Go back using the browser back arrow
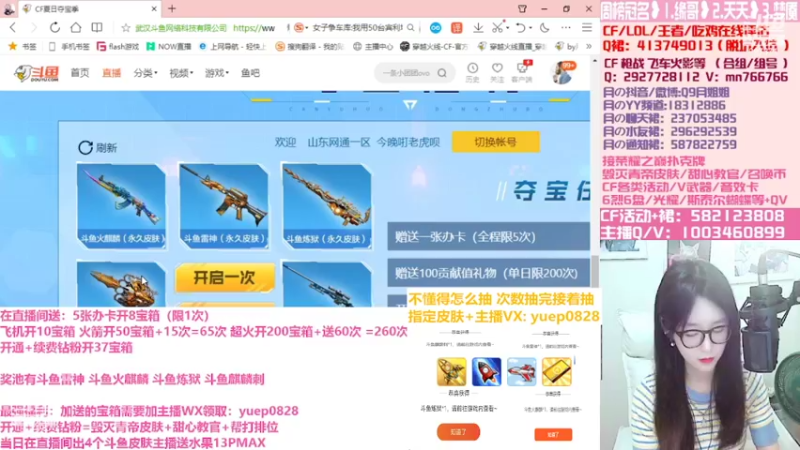800x450 pixels. coord(13,28)
